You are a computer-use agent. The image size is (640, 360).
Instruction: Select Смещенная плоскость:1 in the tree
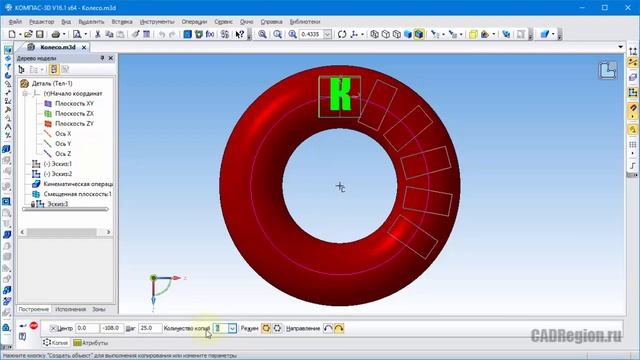77,194
